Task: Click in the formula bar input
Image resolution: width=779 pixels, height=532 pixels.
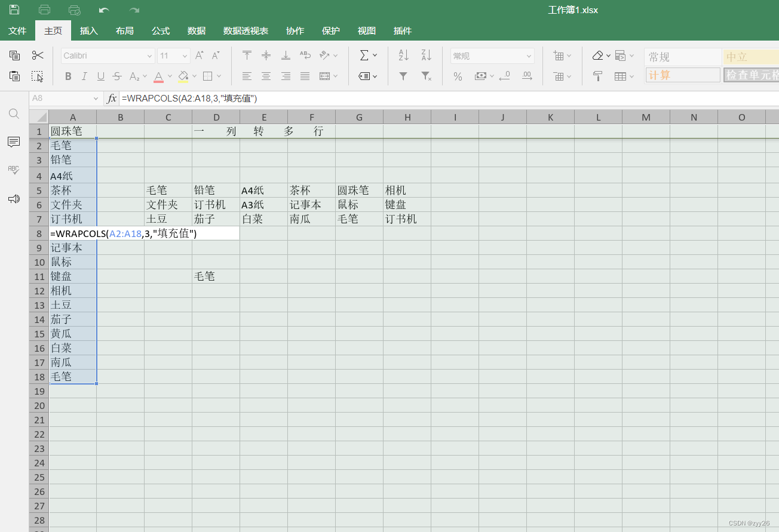Action: 448,99
